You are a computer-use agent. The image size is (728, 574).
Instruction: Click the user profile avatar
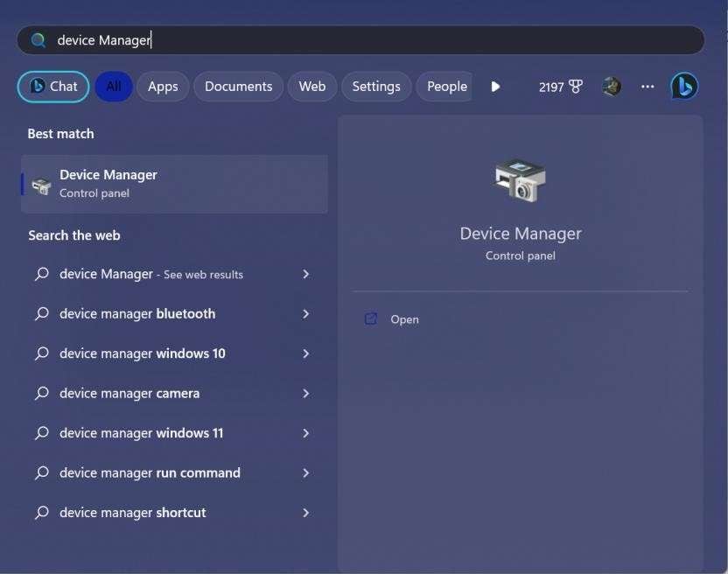(612, 87)
